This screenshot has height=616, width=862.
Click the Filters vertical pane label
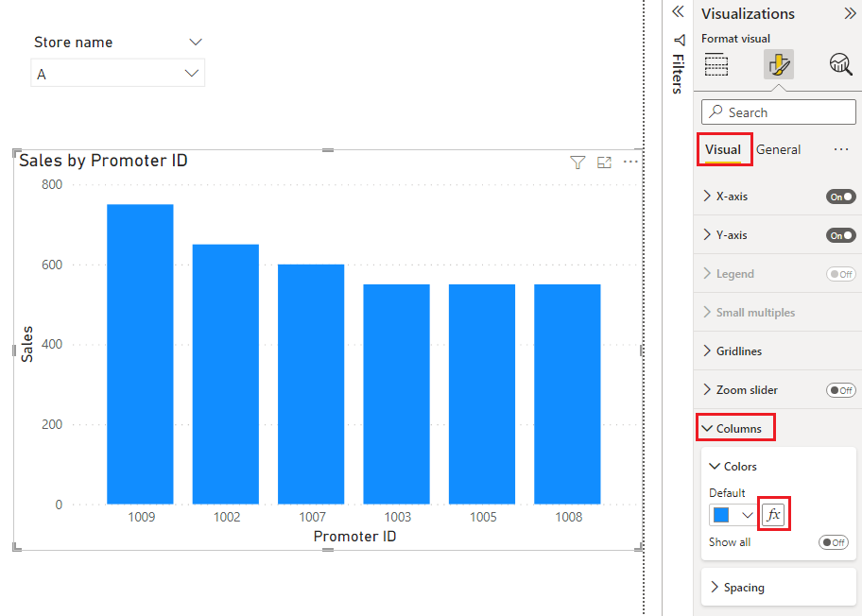[x=679, y=74]
